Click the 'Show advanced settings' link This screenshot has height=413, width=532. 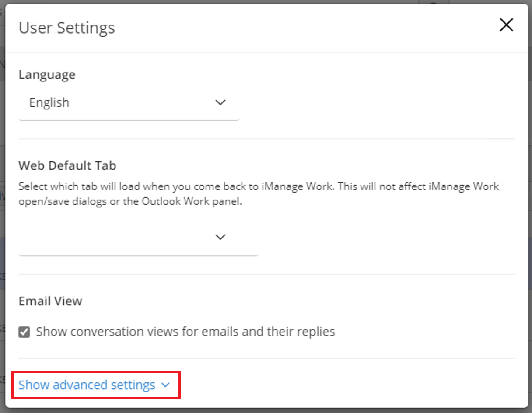(x=87, y=385)
